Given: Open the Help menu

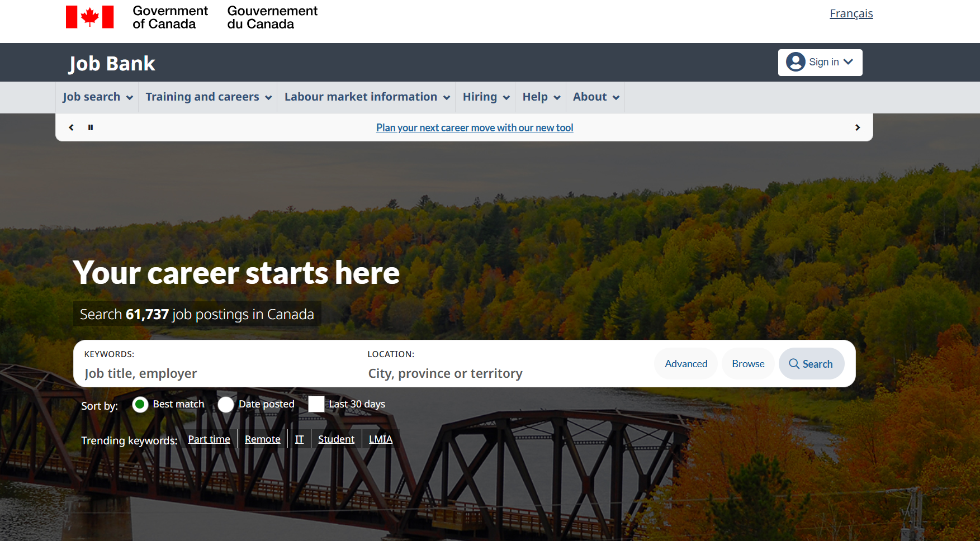Looking at the screenshot, I should [541, 97].
